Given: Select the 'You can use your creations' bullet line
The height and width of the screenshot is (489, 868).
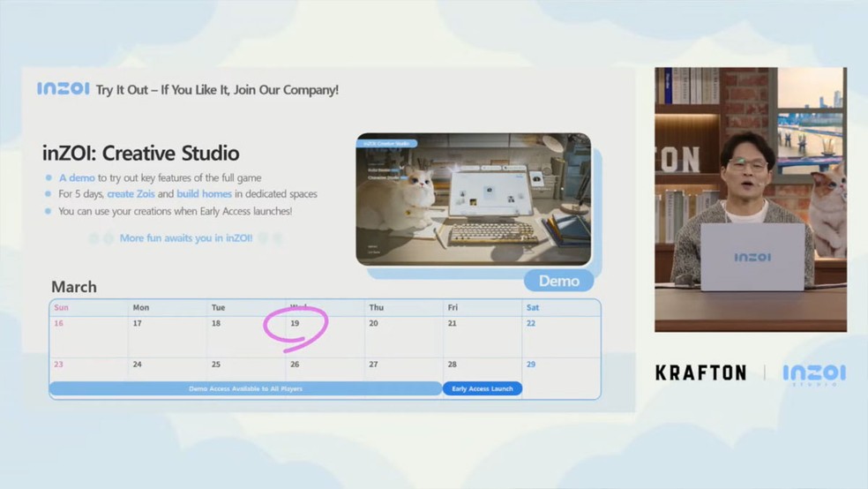Looking at the screenshot, I should point(175,211).
